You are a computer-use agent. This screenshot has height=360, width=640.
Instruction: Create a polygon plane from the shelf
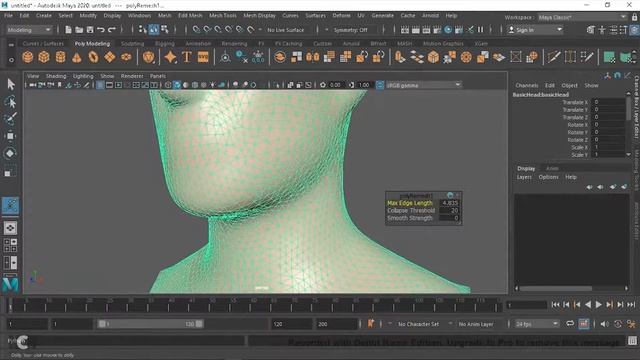109,57
